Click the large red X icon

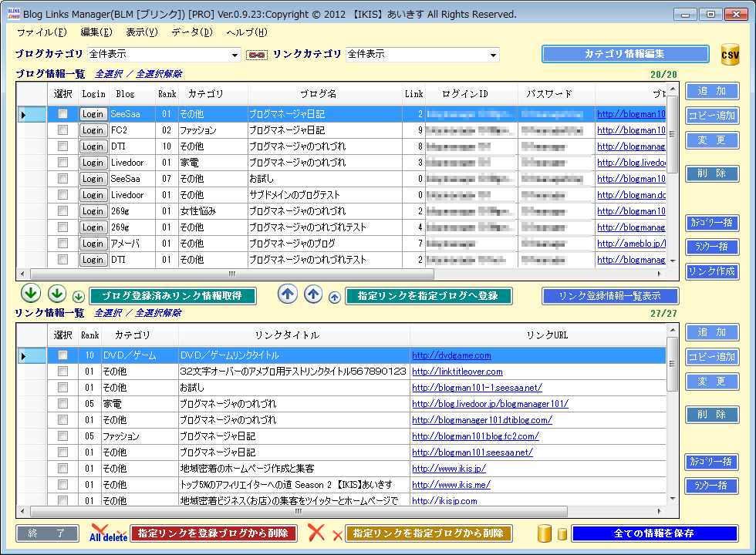coord(316,533)
